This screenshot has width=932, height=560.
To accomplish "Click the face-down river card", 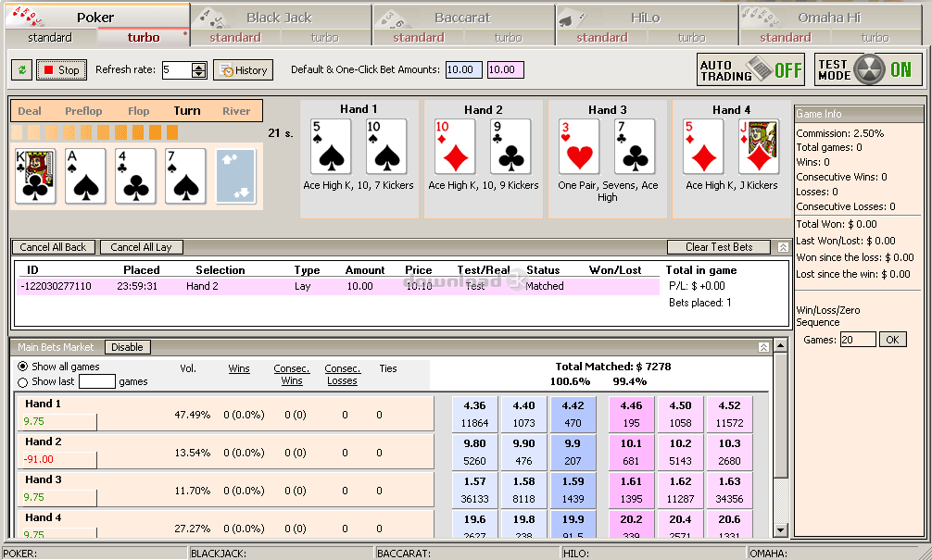I will point(235,176).
